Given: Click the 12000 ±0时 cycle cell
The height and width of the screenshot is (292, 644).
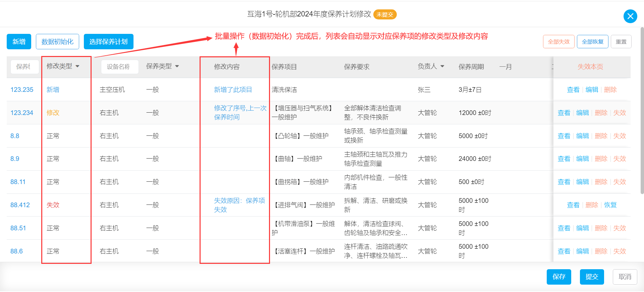Looking at the screenshot, I should pos(475,113).
